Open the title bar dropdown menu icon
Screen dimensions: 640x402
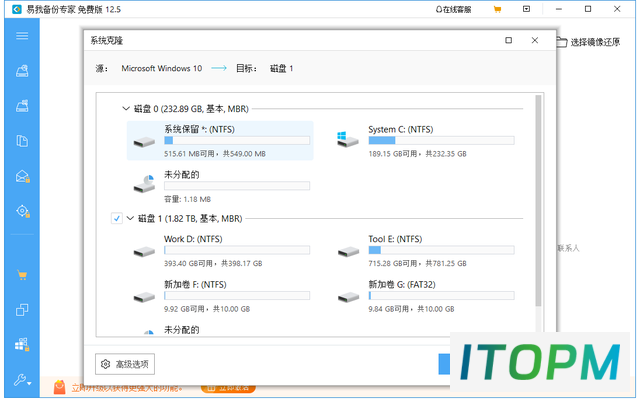coord(527,9)
